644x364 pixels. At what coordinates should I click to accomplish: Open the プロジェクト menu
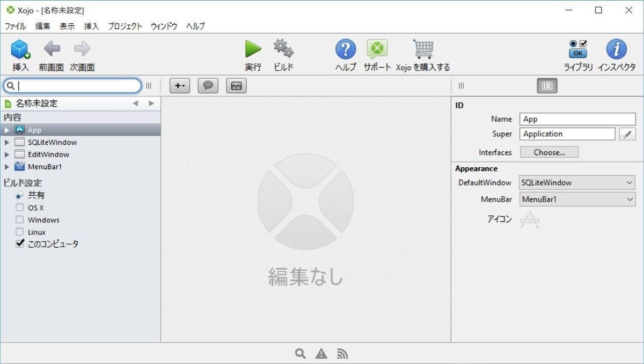[x=125, y=26]
